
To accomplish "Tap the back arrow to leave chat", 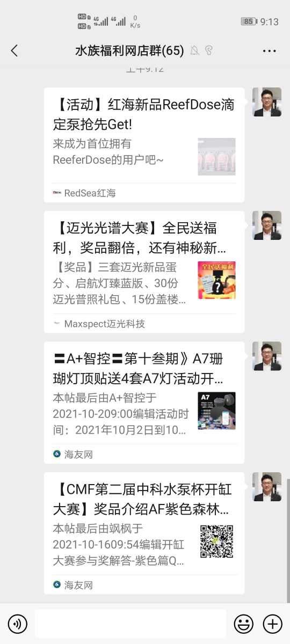I will [15, 51].
